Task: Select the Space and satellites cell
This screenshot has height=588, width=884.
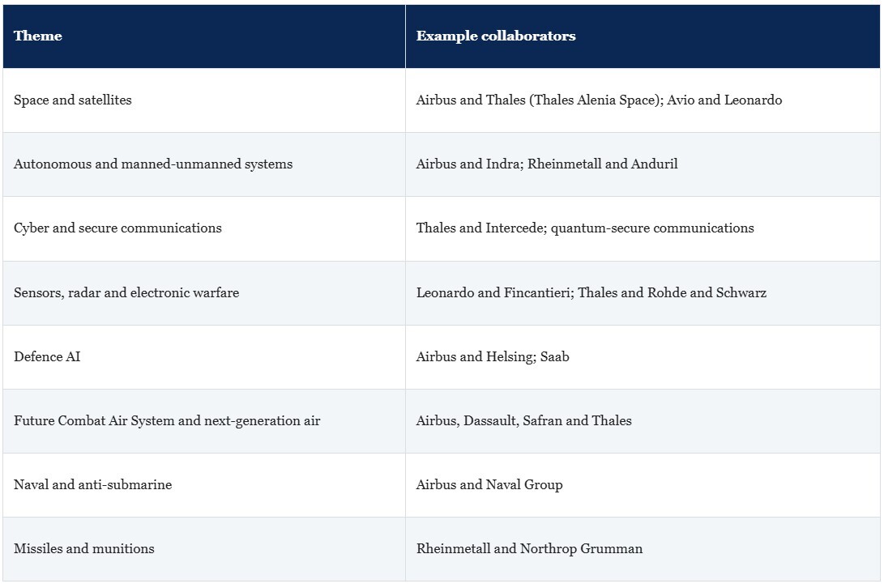Action: (x=204, y=100)
